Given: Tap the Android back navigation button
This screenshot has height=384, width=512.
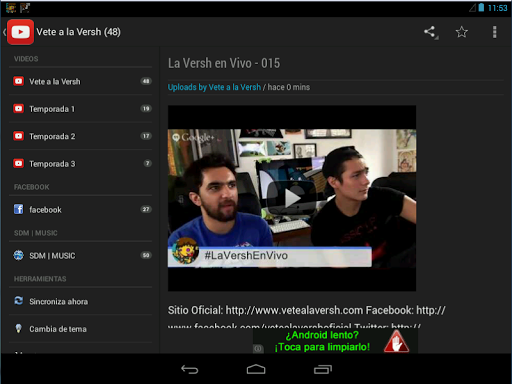Looking at the screenshot, I should pyautogui.click(x=190, y=369).
